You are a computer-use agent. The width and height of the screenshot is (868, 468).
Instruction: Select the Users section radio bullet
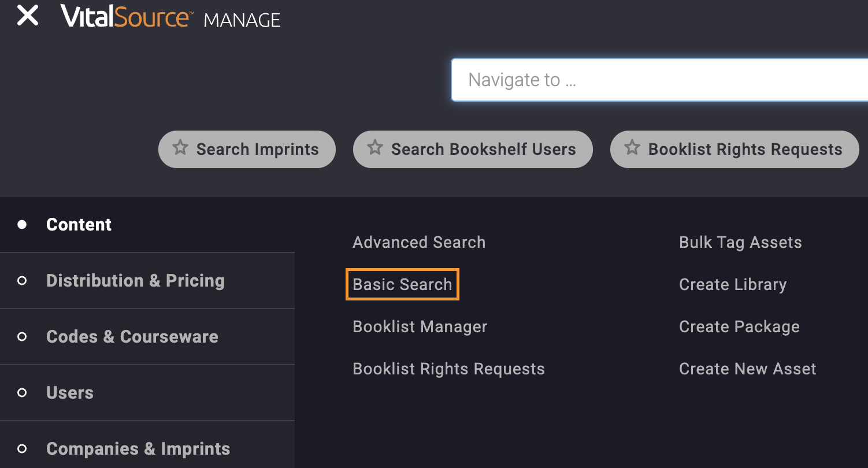(23, 393)
